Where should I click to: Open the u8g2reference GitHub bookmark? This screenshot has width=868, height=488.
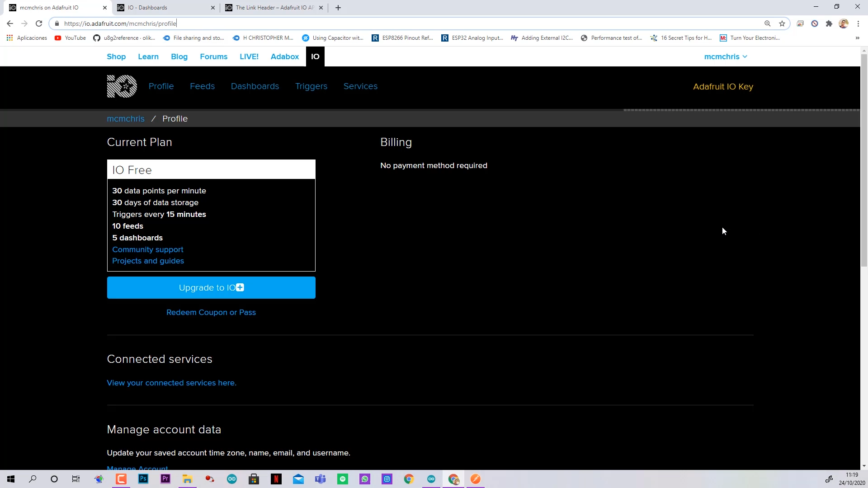[x=124, y=38]
